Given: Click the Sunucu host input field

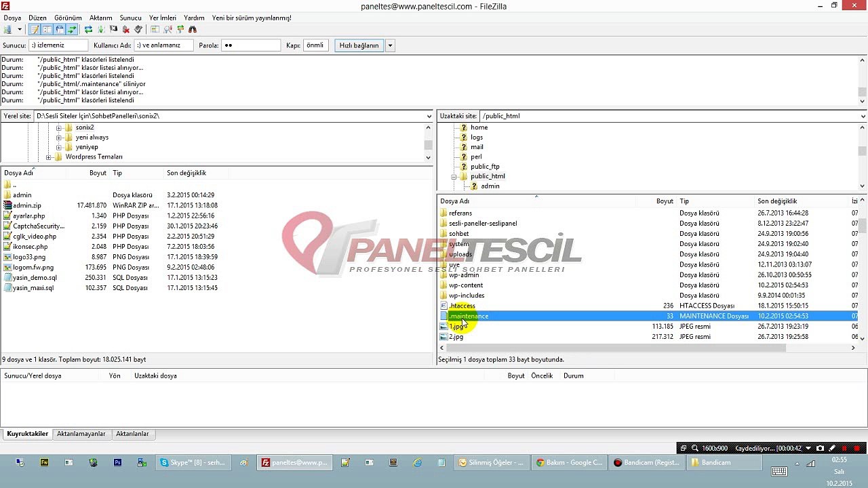Looking at the screenshot, I should click(58, 45).
